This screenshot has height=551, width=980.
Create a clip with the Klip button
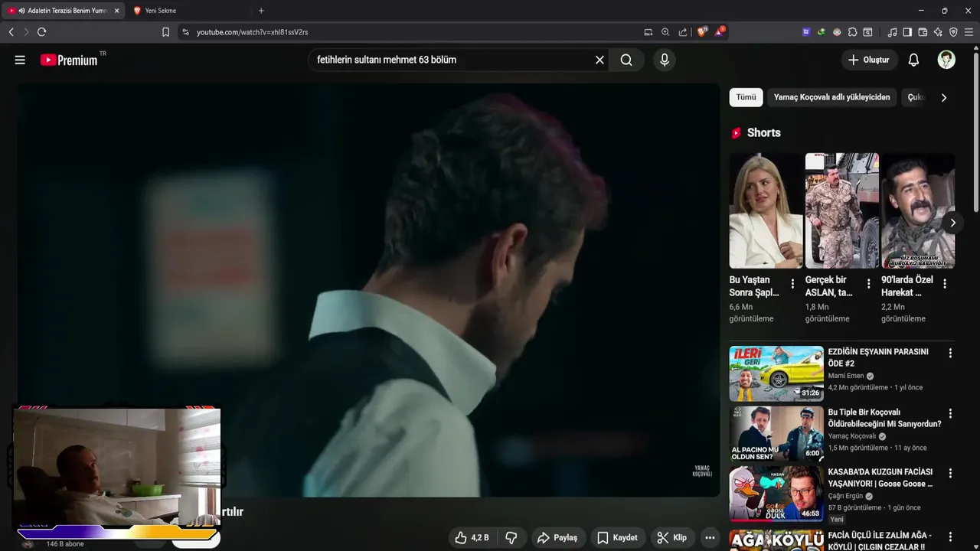pos(671,538)
